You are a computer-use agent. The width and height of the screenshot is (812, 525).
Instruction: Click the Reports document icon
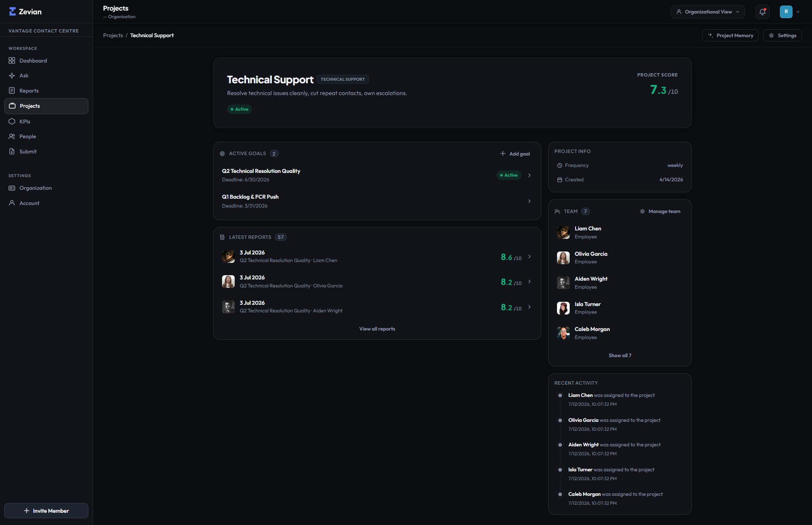pos(12,90)
